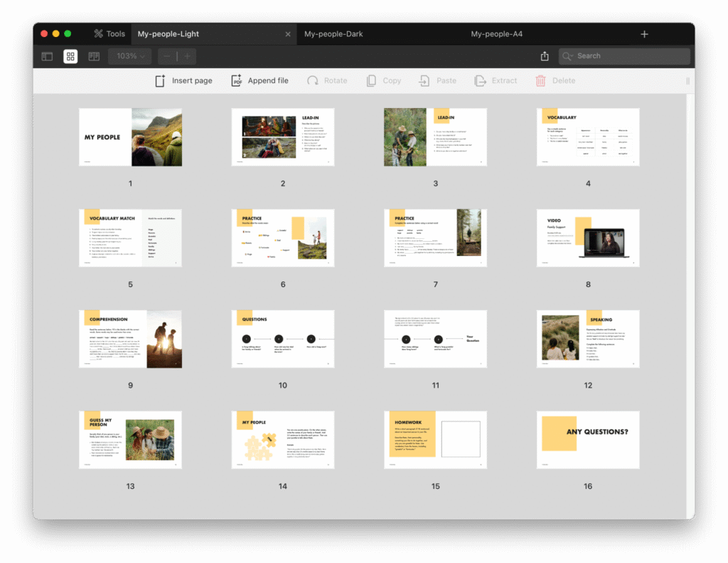Add a new tab with plus icon
728x563 pixels.
644,34
